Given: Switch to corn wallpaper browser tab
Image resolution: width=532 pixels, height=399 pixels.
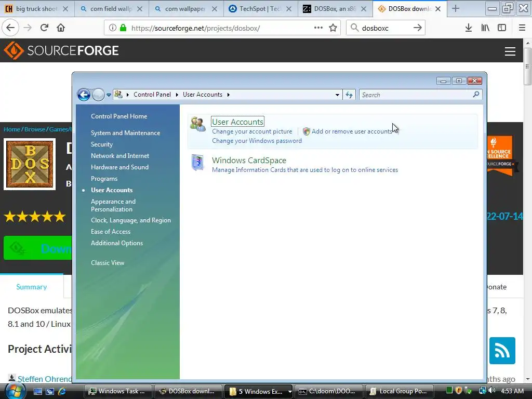Looking at the screenshot, I should point(185,9).
